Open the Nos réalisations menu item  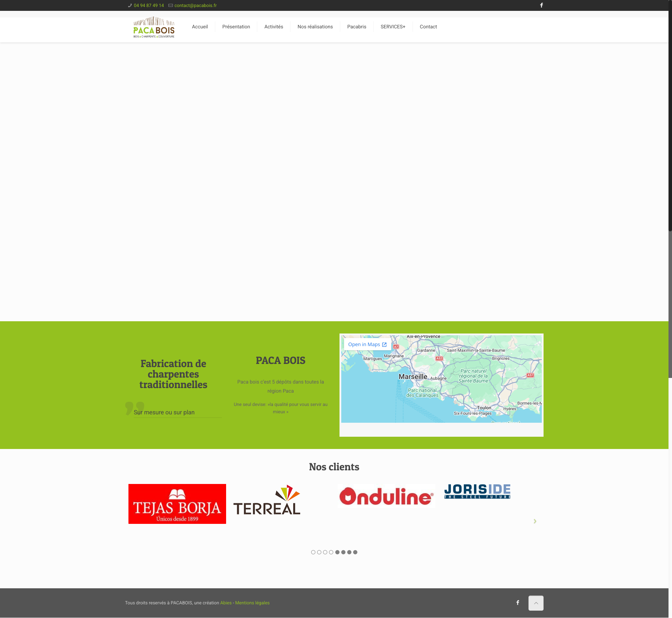coord(315,27)
